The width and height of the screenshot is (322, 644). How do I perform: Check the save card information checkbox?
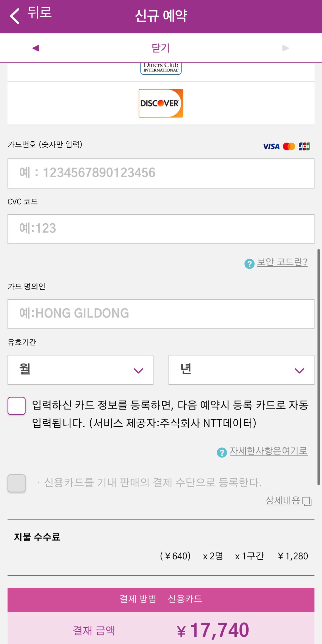[17, 406]
